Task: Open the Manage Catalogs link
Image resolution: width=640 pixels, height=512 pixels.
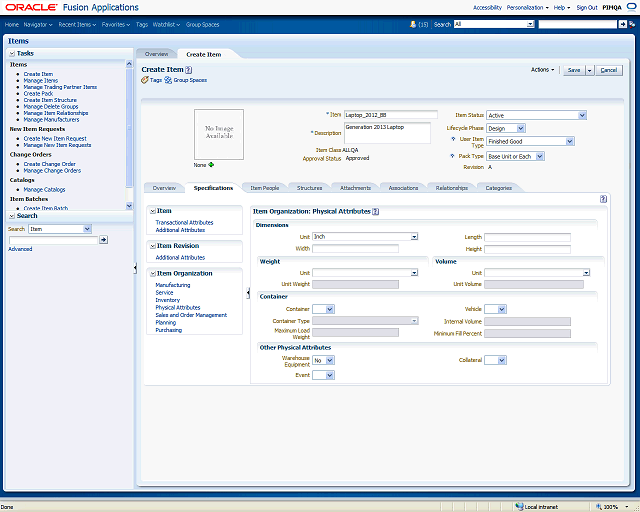Action: [44, 189]
